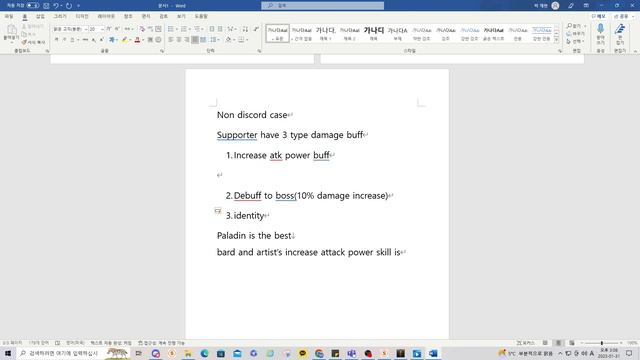Click the sort paragraph icon
The width and height of the screenshot is (640, 360).
point(245,29)
